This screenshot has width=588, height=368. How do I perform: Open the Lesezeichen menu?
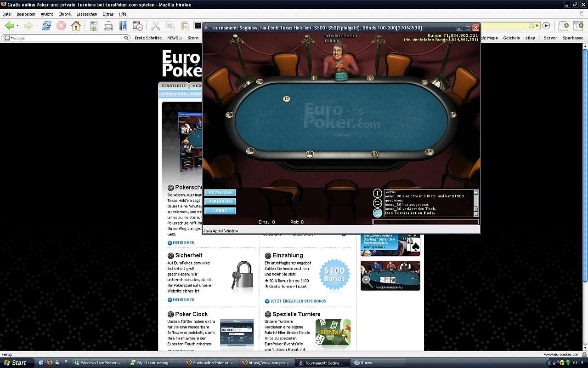pyautogui.click(x=87, y=14)
